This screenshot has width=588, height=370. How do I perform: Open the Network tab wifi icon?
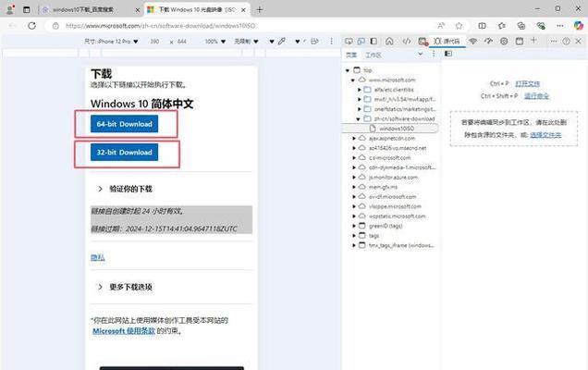point(472,42)
